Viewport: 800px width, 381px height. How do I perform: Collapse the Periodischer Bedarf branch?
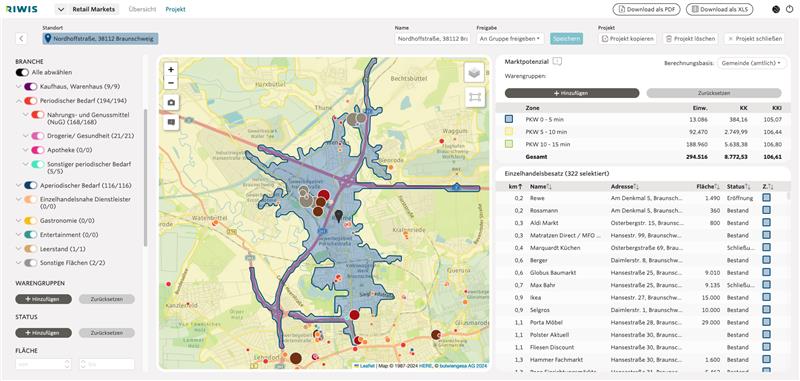(x=19, y=101)
